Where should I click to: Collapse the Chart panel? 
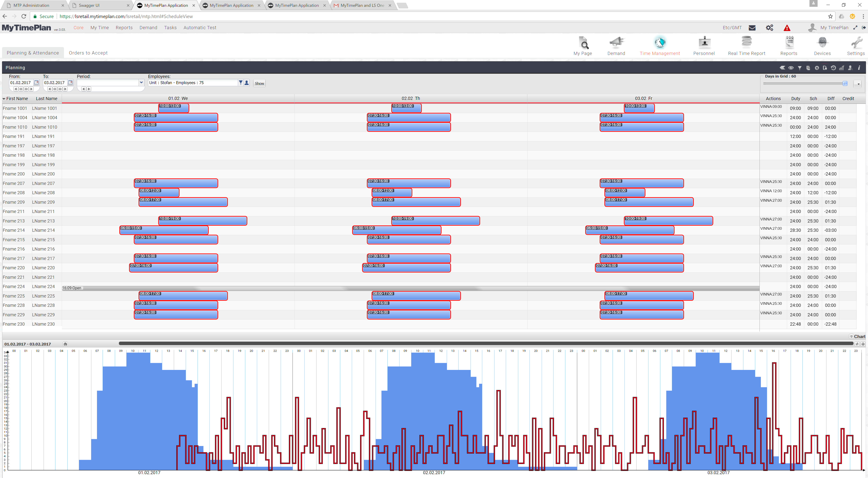[851, 336]
